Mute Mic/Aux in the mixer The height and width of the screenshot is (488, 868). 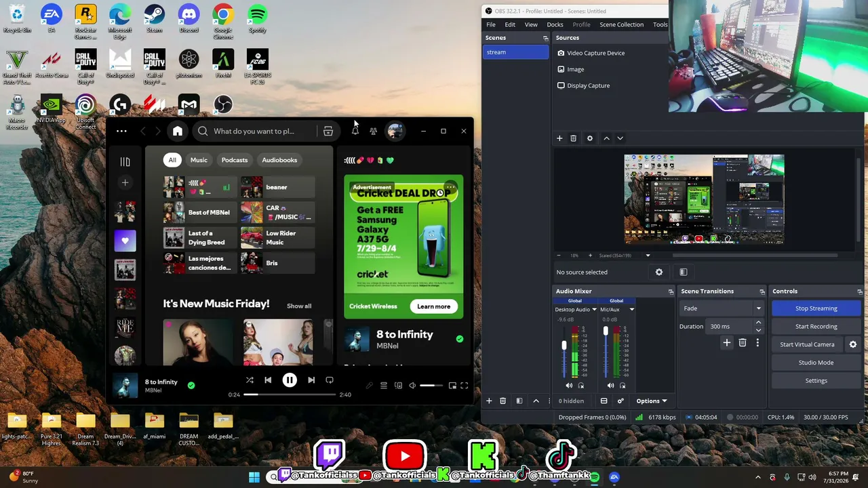coord(610,386)
